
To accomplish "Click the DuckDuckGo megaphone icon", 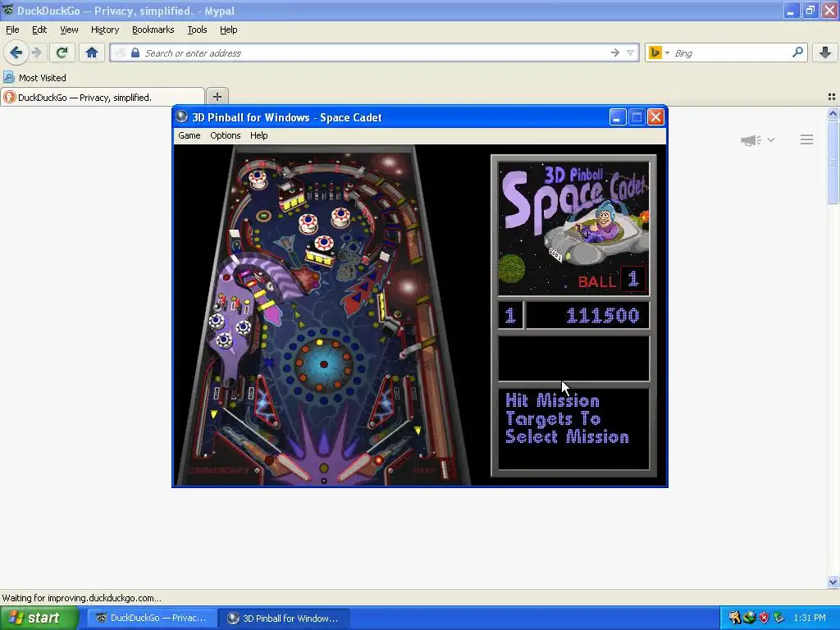I will click(x=751, y=139).
